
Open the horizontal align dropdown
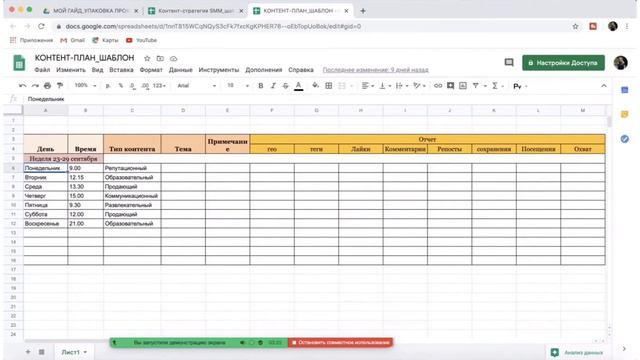(x=368, y=86)
